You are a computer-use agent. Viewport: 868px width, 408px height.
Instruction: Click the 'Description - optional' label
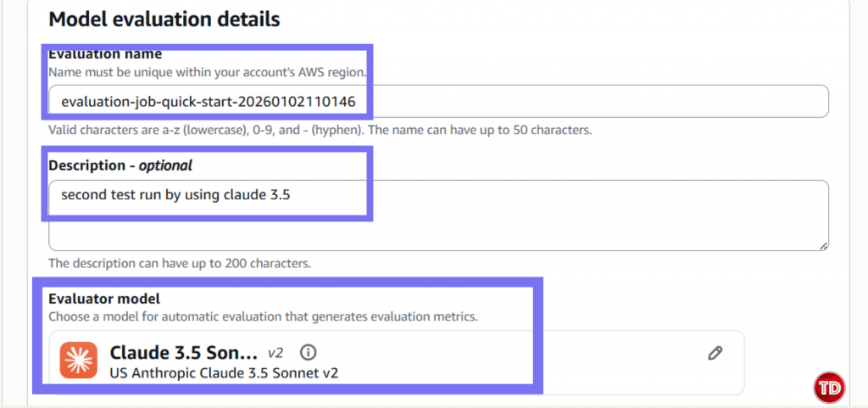(120, 165)
